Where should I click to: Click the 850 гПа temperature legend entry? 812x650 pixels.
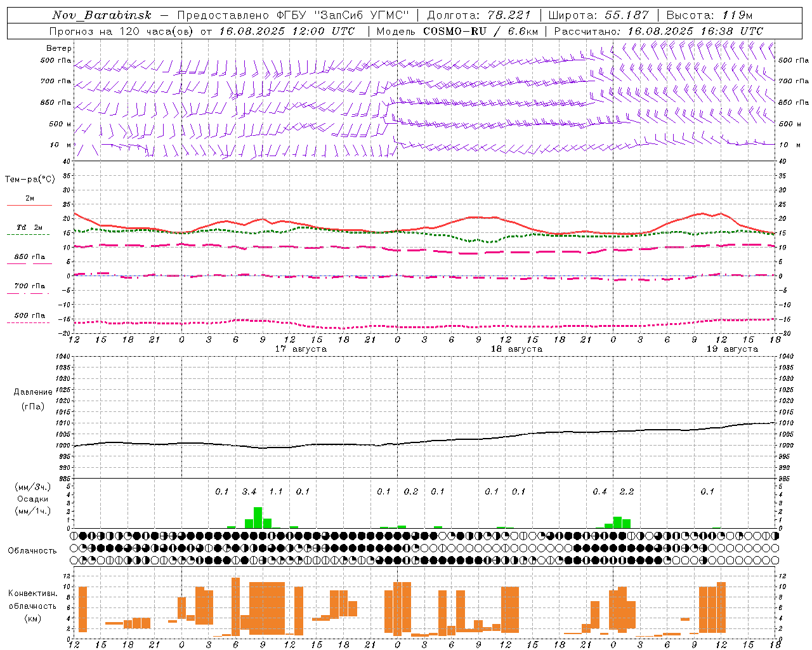pyautogui.click(x=29, y=256)
